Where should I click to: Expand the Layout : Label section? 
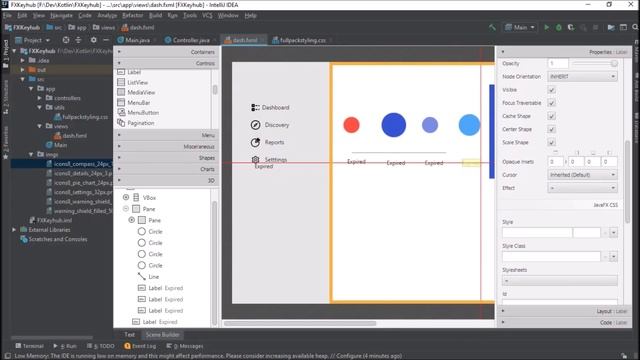coord(563,311)
